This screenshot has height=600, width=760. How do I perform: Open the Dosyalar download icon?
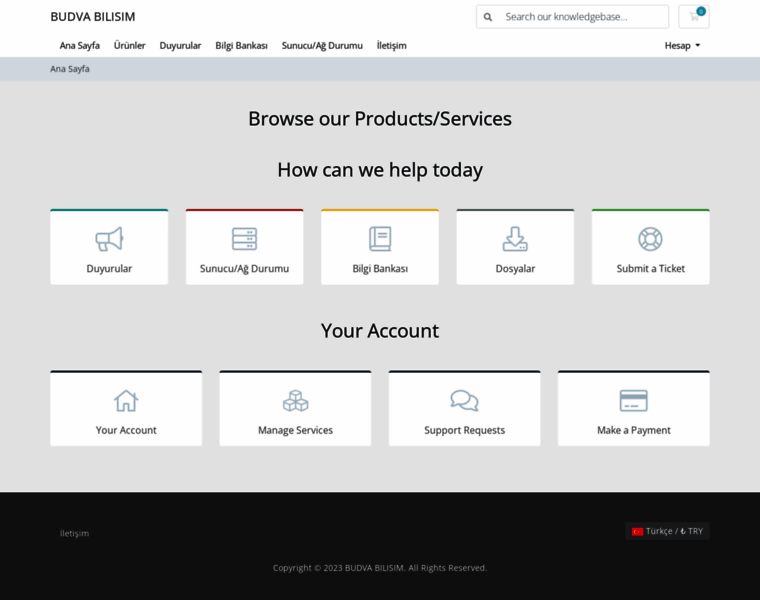pyautogui.click(x=515, y=239)
